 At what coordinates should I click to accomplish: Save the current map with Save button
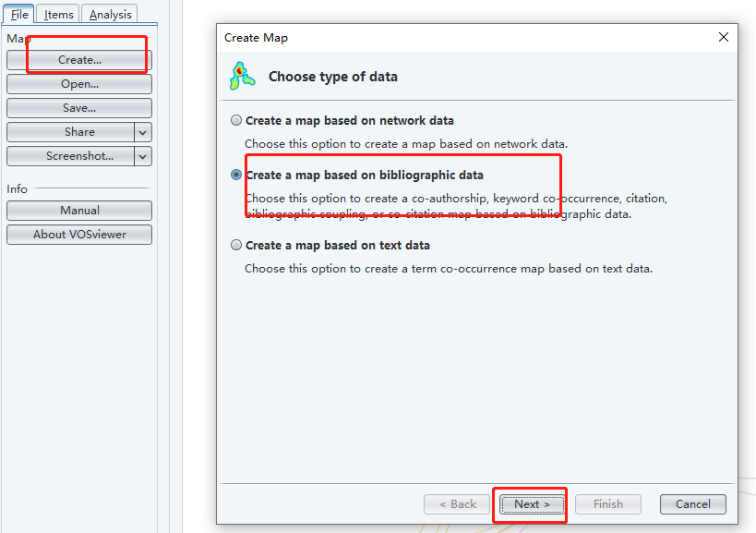pos(78,107)
